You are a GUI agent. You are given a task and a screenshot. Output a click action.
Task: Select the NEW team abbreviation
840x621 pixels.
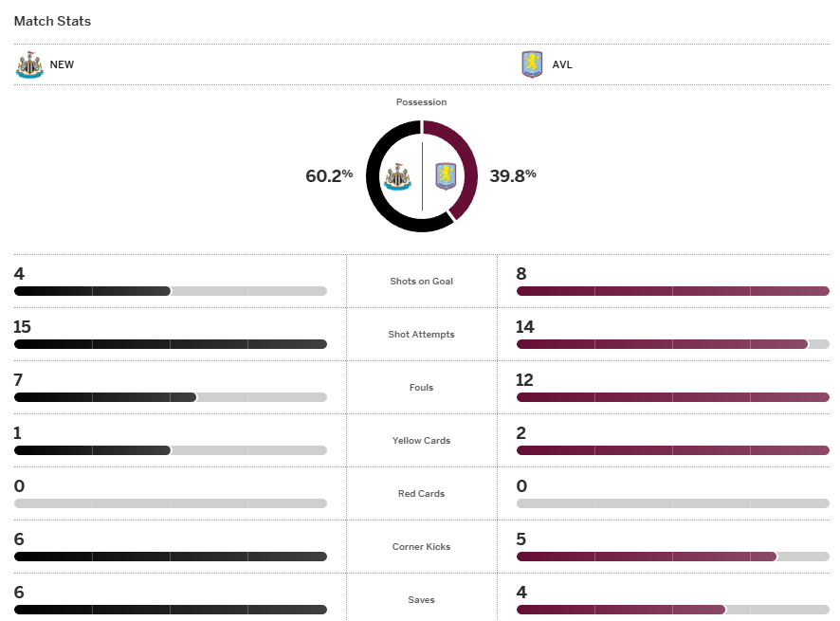[x=62, y=65]
